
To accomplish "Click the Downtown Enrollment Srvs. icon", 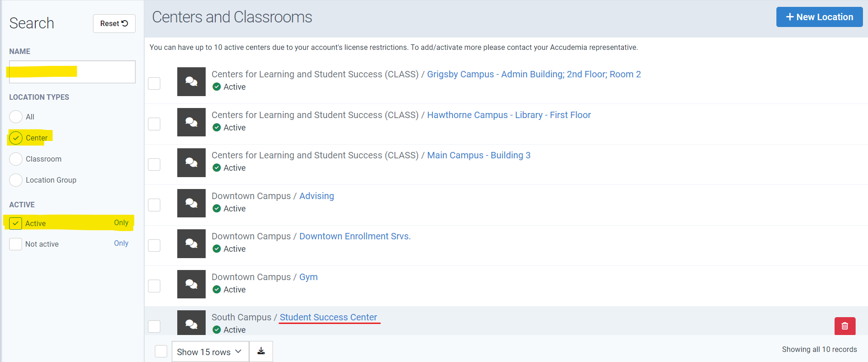I will 191,244.
